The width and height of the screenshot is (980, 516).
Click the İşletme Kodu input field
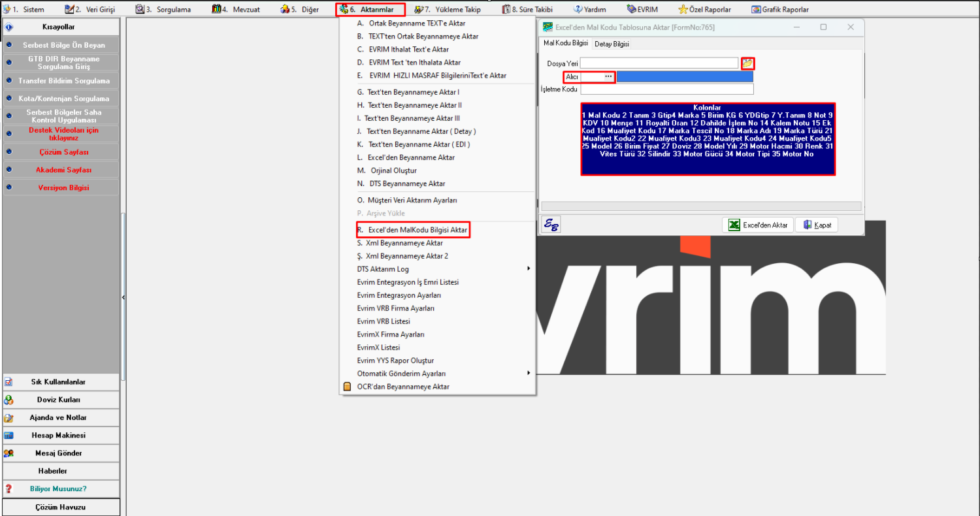667,89
